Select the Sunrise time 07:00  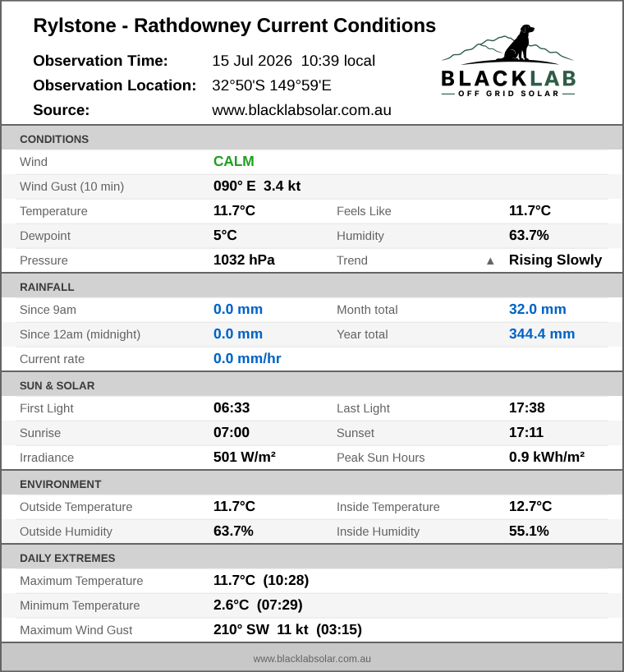pyautogui.click(x=232, y=432)
